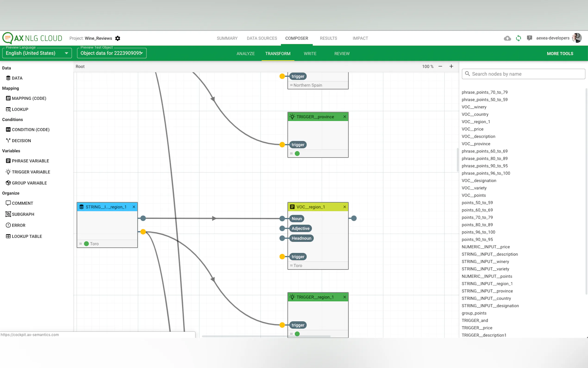
Task: Click the canvas horizontal scrollbar
Action: tap(266, 336)
